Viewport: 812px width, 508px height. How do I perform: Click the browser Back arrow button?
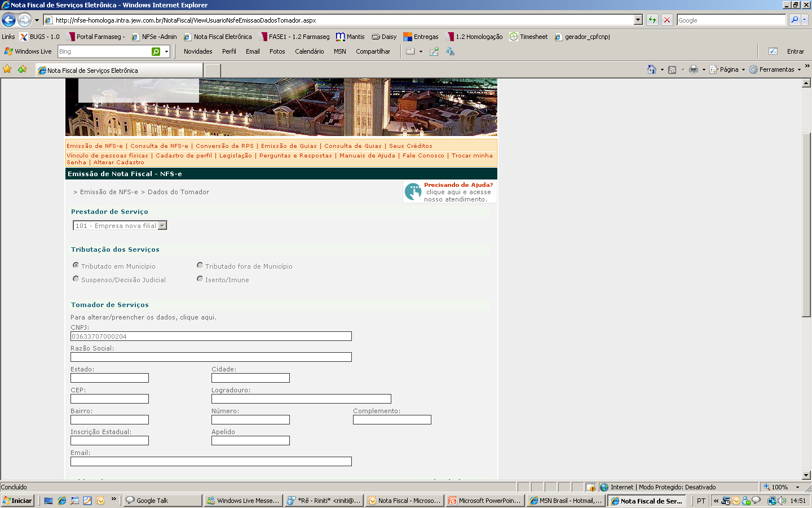pos(8,20)
